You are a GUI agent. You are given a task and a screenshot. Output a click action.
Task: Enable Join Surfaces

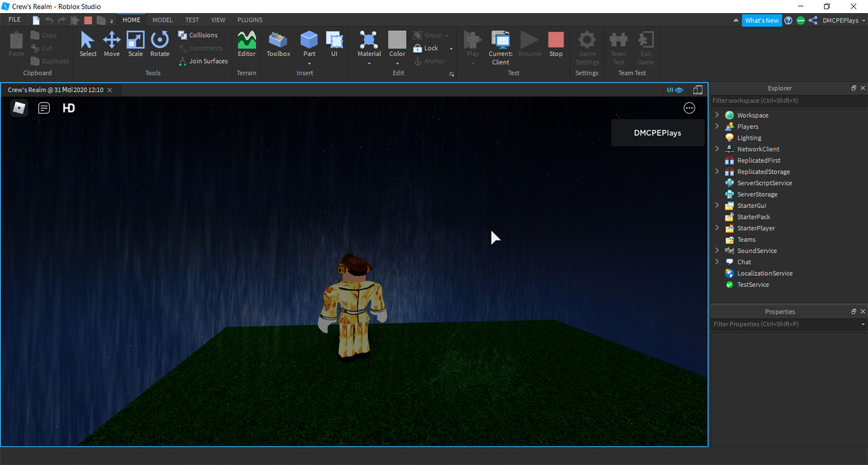click(x=203, y=61)
